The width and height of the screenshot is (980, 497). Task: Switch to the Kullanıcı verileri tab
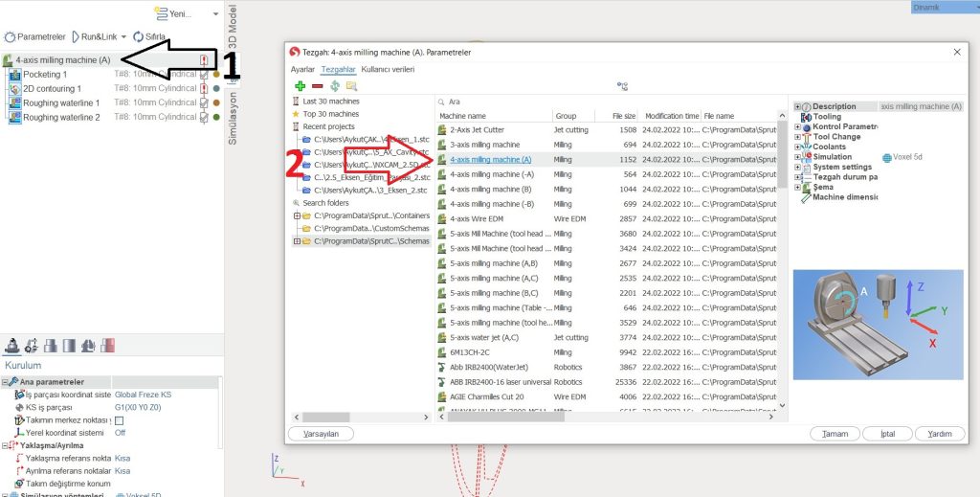click(388, 70)
